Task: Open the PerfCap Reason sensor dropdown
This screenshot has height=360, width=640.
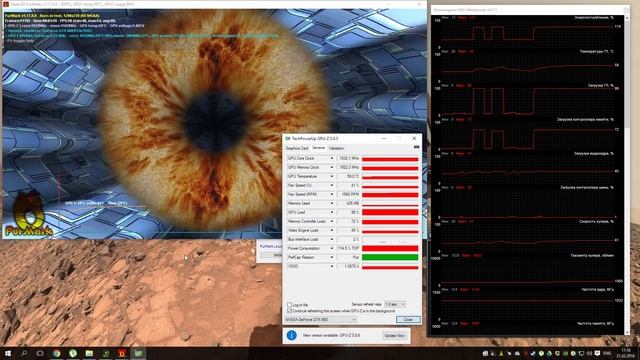Action: click(x=331, y=257)
